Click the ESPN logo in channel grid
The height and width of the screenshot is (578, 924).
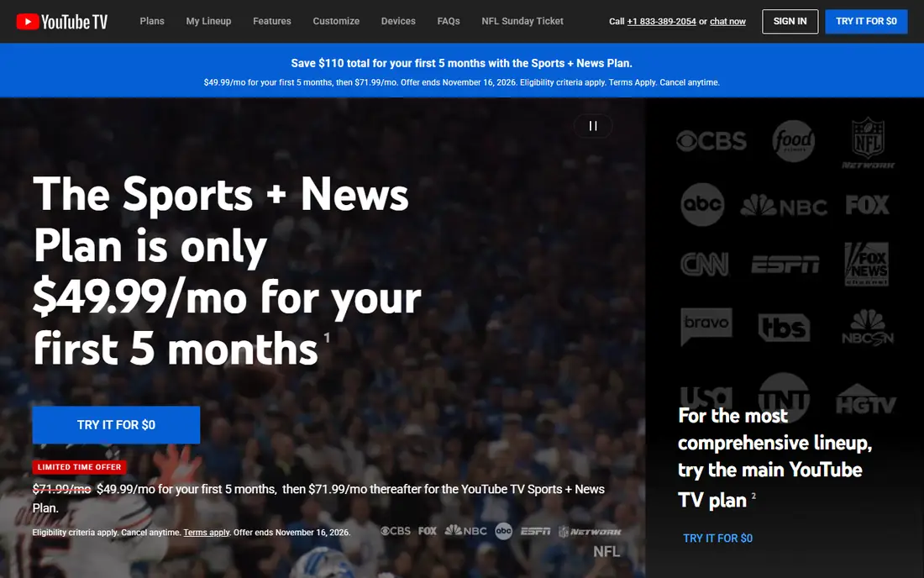point(785,265)
